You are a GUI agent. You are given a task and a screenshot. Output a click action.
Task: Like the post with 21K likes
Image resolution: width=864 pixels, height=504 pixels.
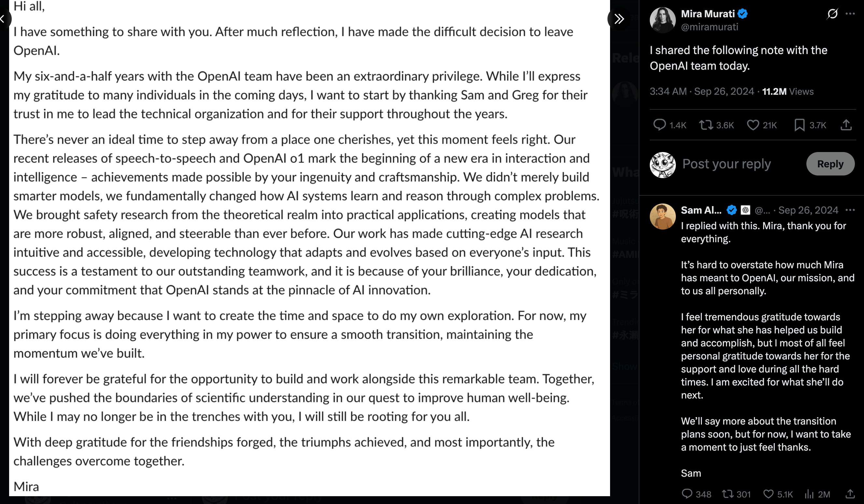[x=753, y=125]
